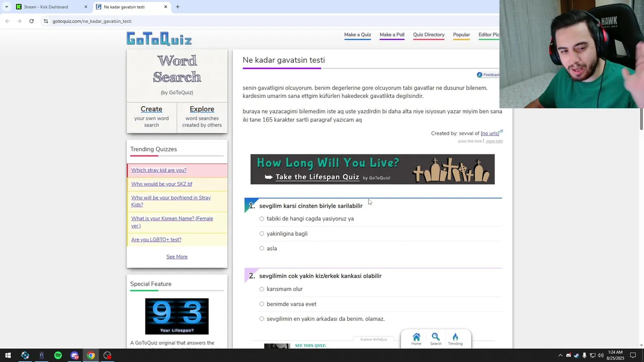Open Make a Poll menu item

click(392, 35)
